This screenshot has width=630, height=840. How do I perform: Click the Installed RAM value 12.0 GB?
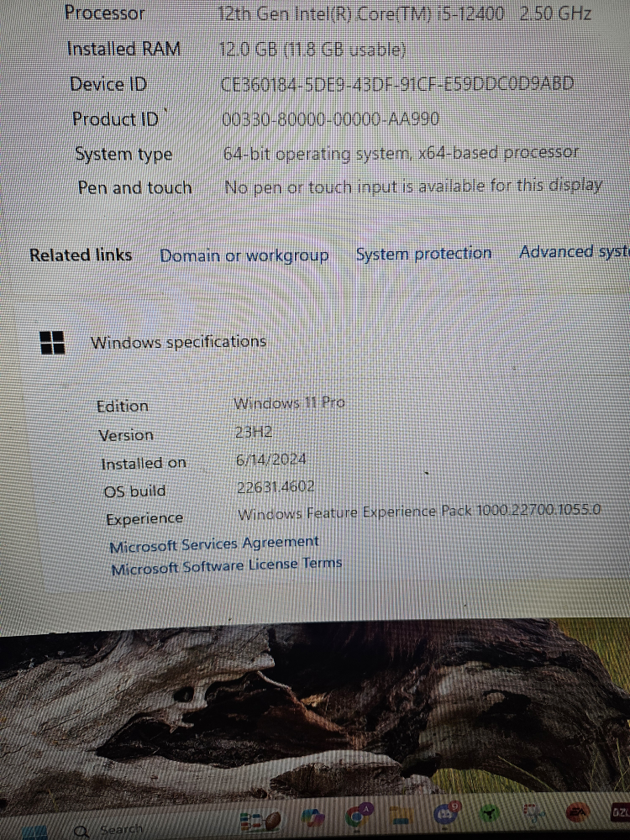[x=312, y=50]
